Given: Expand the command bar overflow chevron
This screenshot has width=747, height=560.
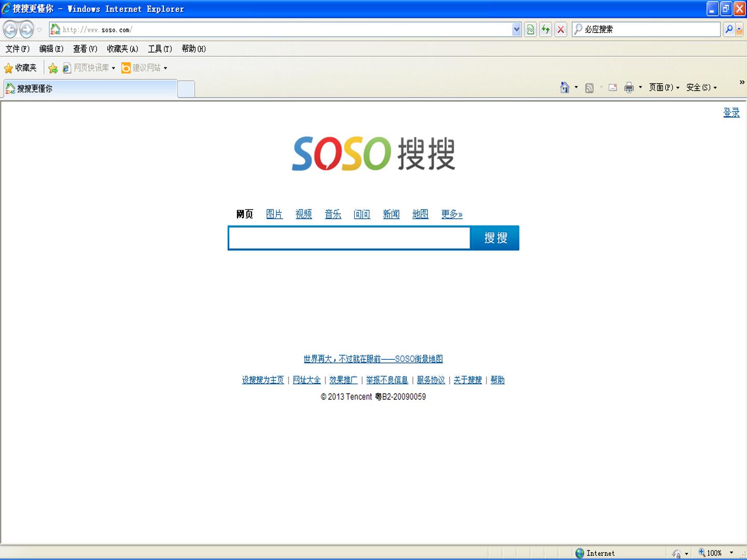Looking at the screenshot, I should coord(742,82).
